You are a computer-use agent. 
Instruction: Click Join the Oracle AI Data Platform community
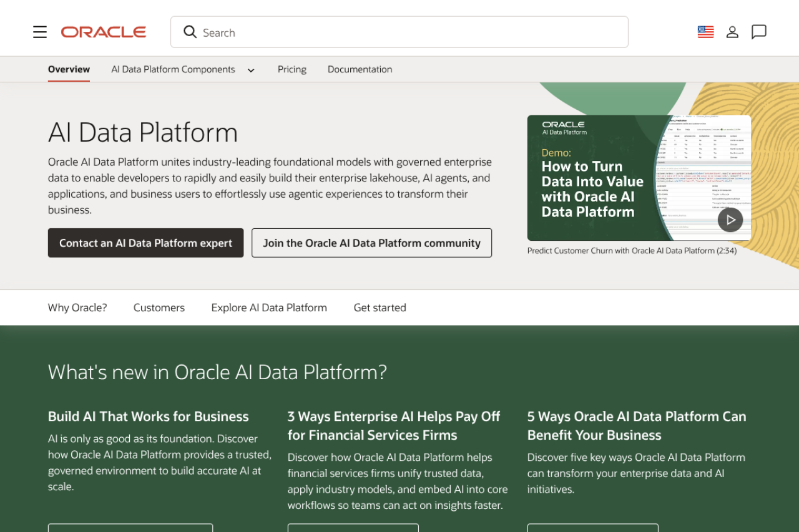click(371, 243)
